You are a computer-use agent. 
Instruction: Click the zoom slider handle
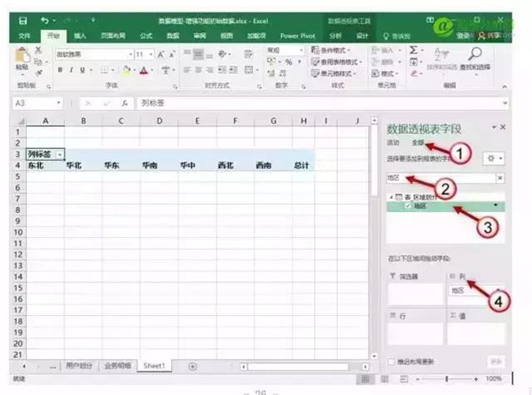[x=447, y=379]
